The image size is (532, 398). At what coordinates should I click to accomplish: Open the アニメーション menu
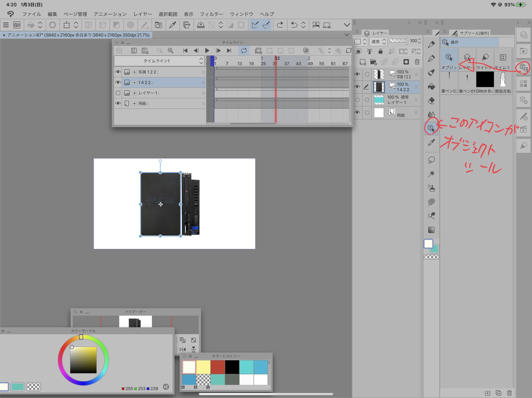coord(110,14)
